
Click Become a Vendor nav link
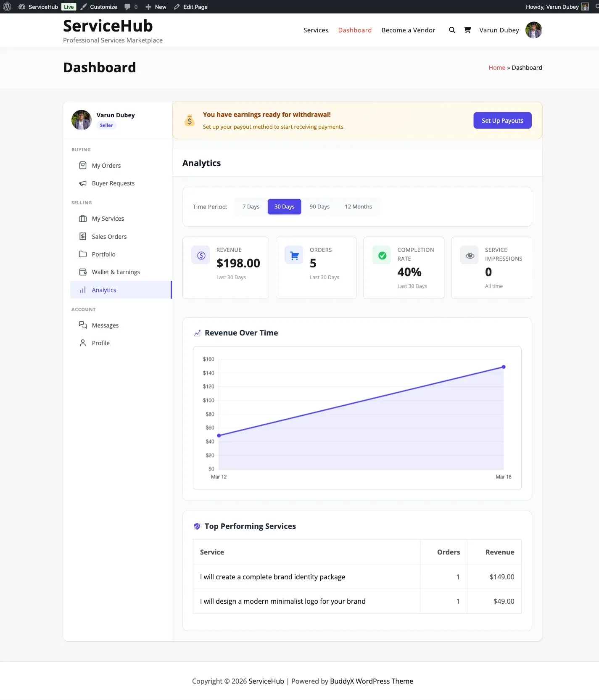click(408, 30)
